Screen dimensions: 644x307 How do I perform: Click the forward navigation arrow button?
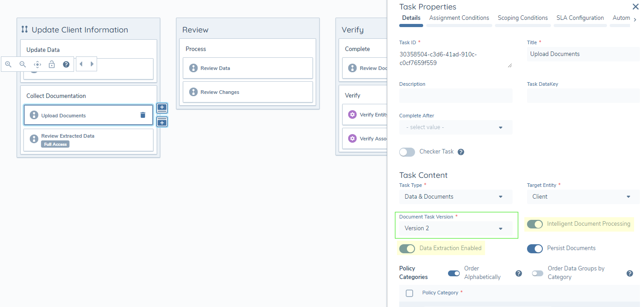coord(93,64)
